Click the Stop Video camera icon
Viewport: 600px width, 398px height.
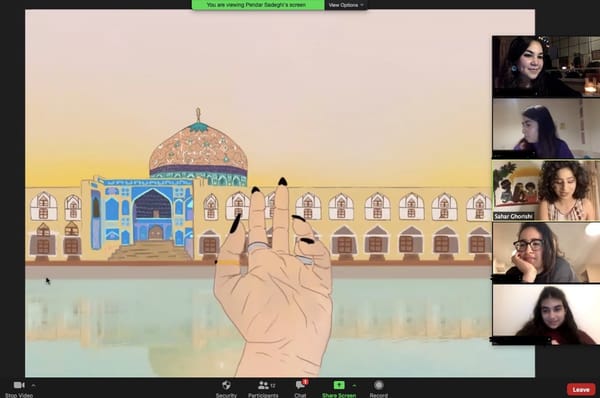click(18, 385)
